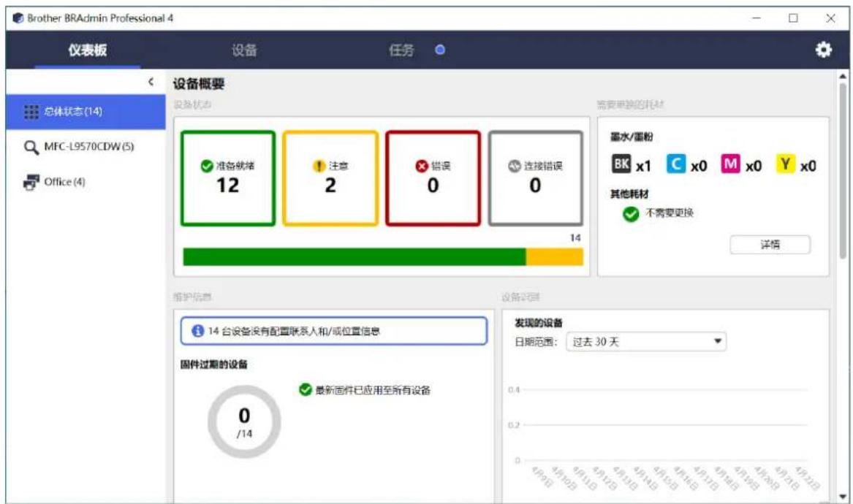This screenshot has width=853, height=504.
Task: Collapse the left sidebar with the chevron
Action: click(151, 82)
